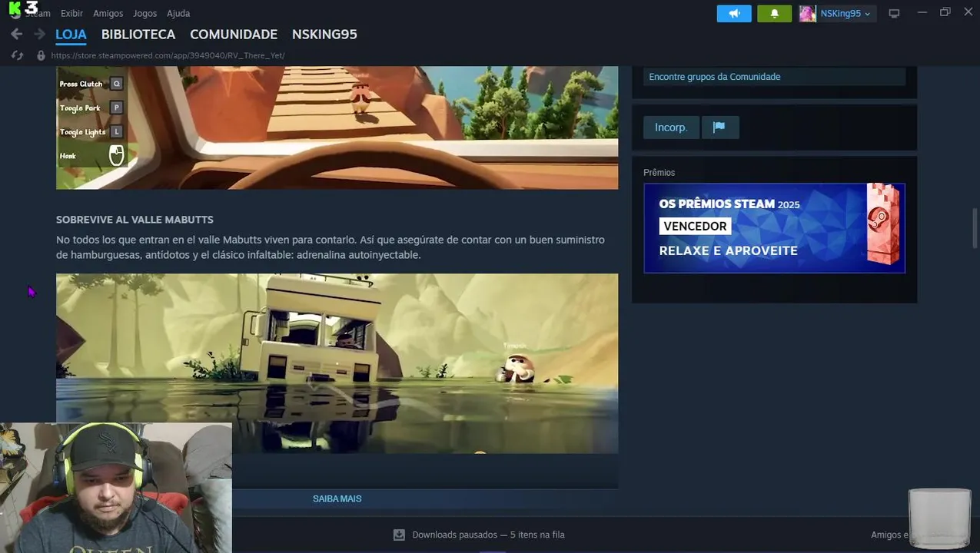
Task: Minimize the Steam window
Action: 922,12
